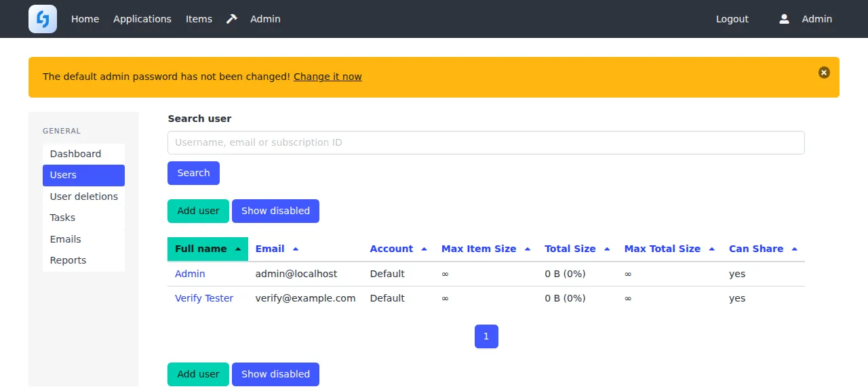Sort table by Can Share header

coord(756,249)
